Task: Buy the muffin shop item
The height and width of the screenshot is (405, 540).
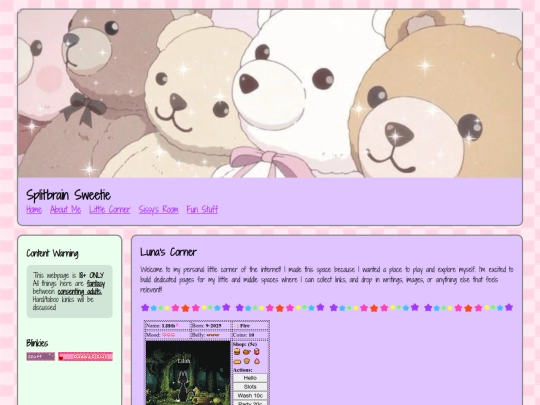Action: click(247, 361)
